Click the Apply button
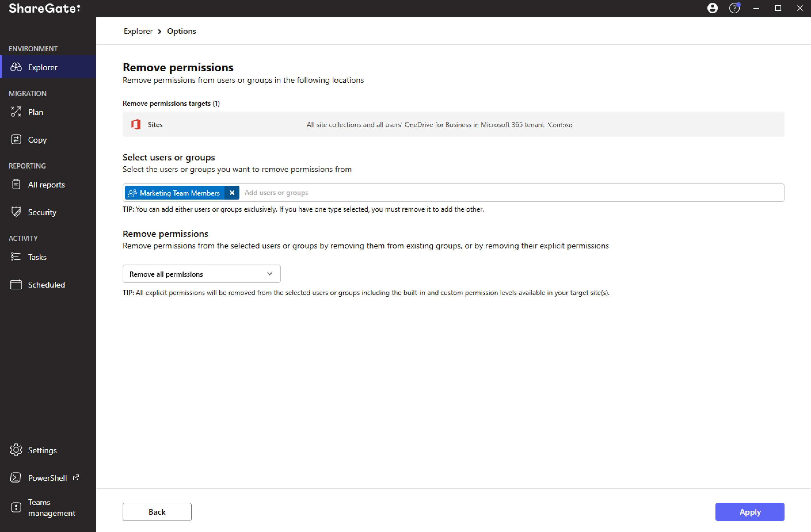 tap(750, 512)
